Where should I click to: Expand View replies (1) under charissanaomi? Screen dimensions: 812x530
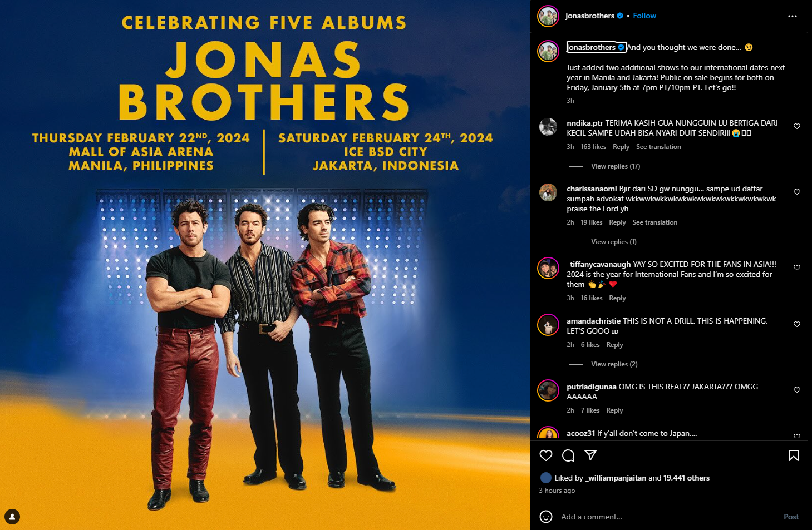click(614, 242)
